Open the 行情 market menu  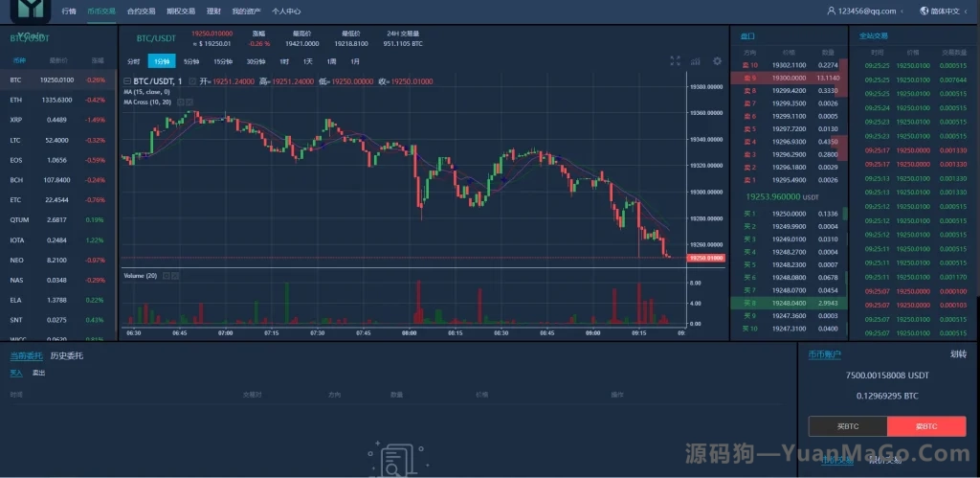click(69, 11)
